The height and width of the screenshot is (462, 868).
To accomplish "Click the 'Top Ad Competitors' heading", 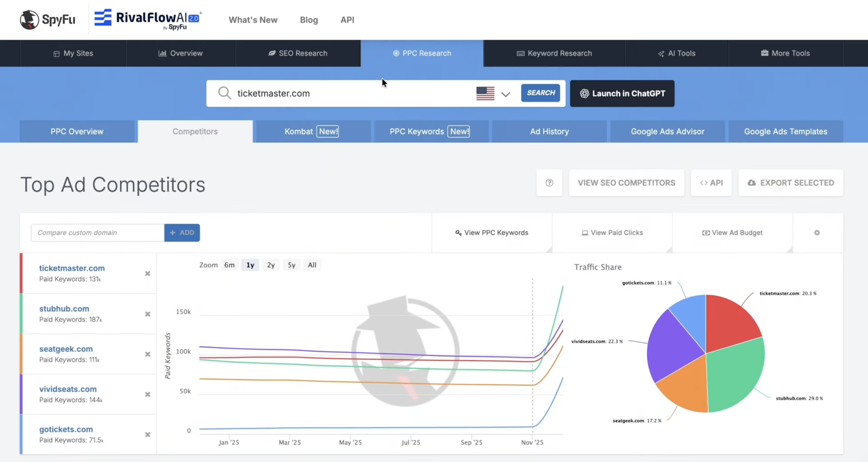I will [113, 185].
